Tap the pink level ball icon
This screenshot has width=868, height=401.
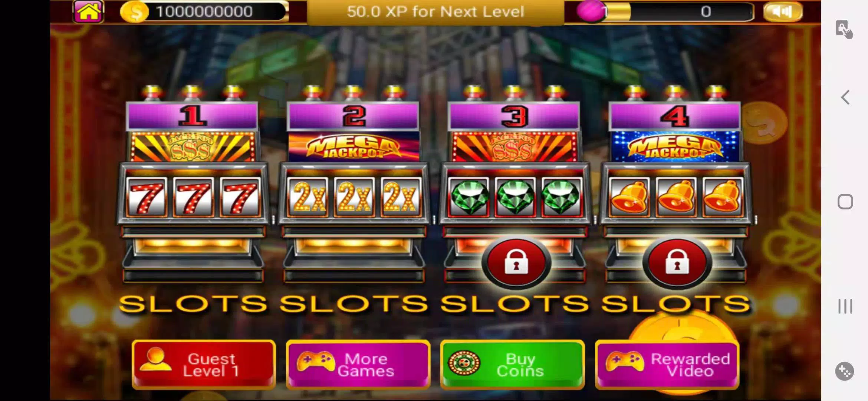[591, 11]
